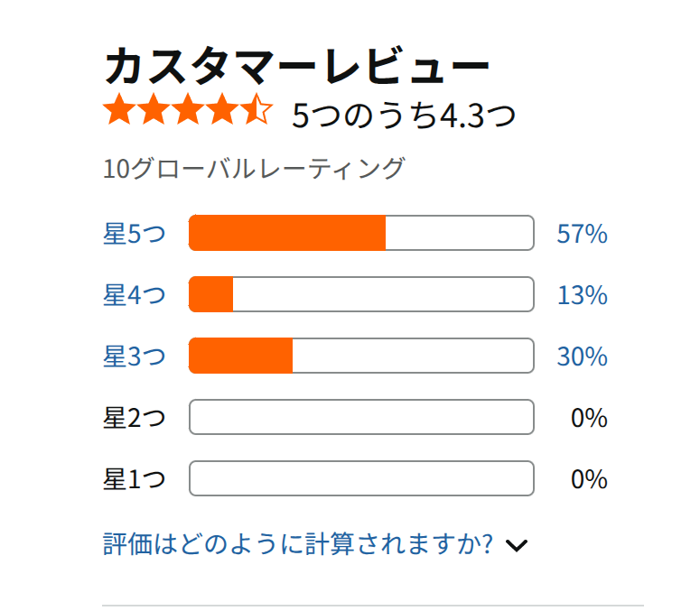Screen dimensions: 700x611
Task: Filter reviews by 星4つ label
Action: [135, 295]
